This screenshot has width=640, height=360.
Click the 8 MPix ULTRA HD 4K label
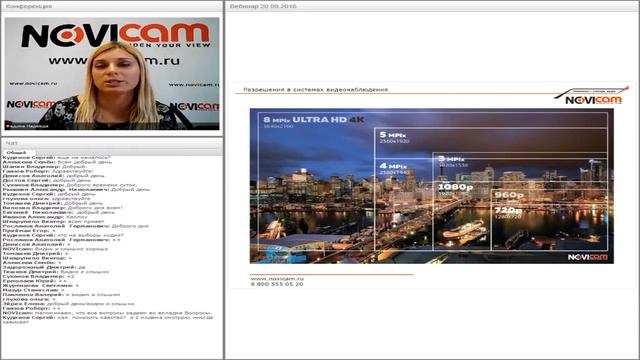click(x=313, y=120)
